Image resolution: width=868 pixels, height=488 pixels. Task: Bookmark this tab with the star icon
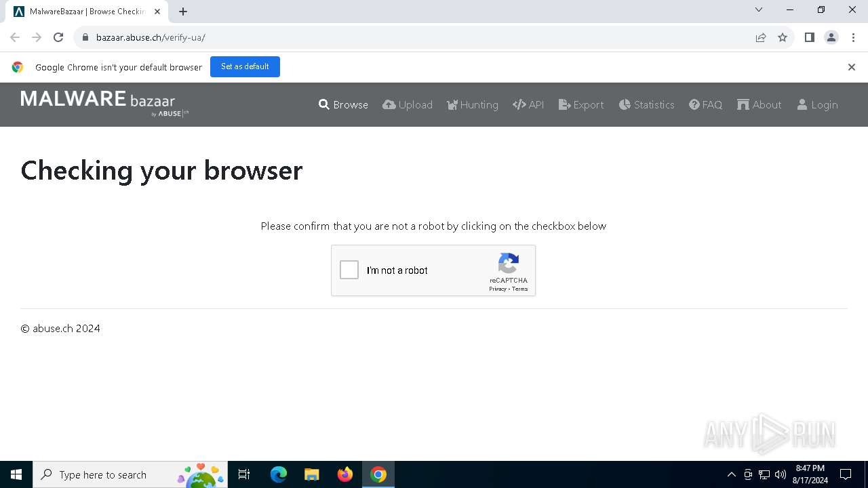tap(783, 37)
